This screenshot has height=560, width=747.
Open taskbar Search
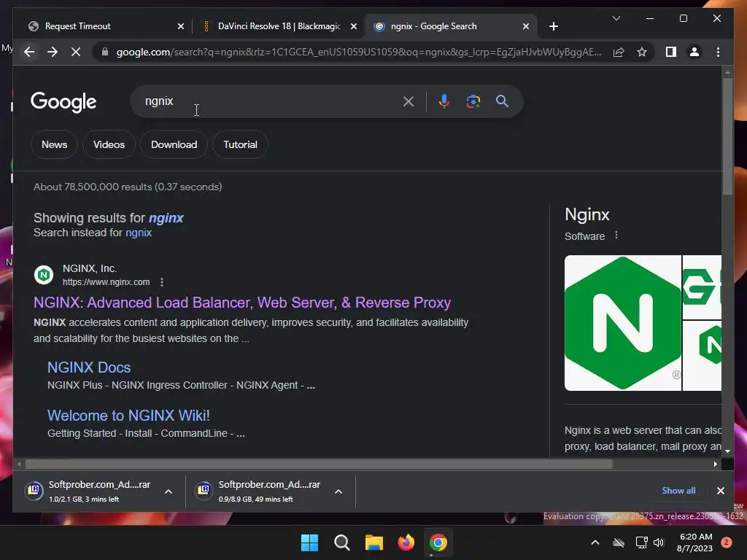341,542
